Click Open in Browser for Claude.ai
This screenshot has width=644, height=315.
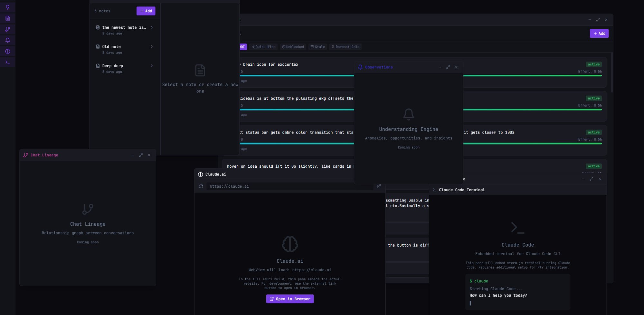tap(289, 299)
